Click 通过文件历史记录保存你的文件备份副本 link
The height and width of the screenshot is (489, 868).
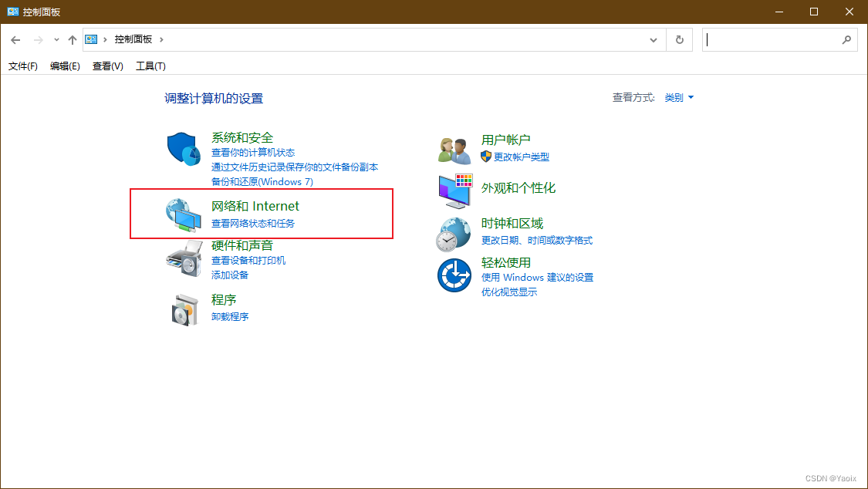[x=295, y=167]
